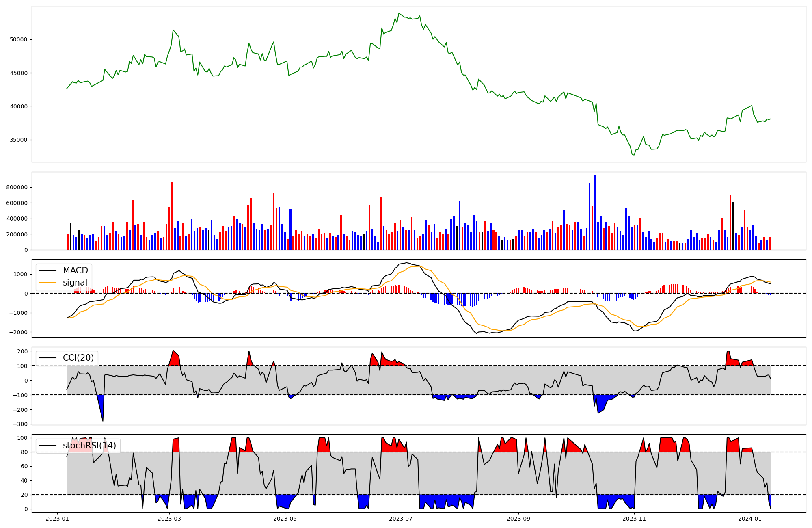Click the price chart's peak near 2023-07

(399, 13)
